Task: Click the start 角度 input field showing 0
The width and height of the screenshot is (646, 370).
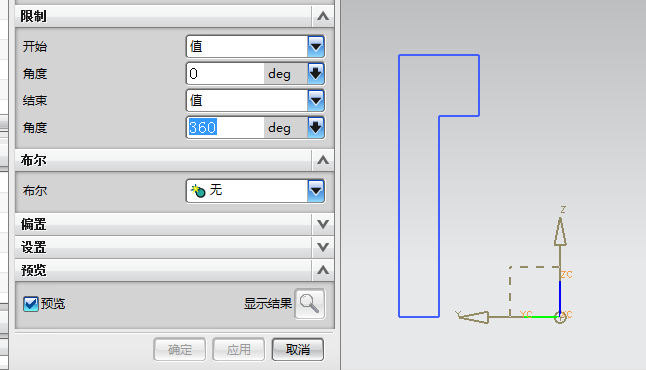Action: pyautogui.click(x=225, y=74)
